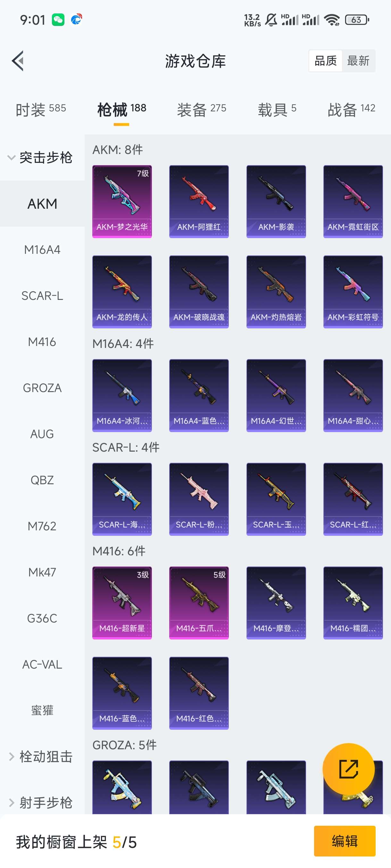Screen dimensions: 391x868
Task: Open the M416-五爪 gold skin icon
Action: point(199,603)
